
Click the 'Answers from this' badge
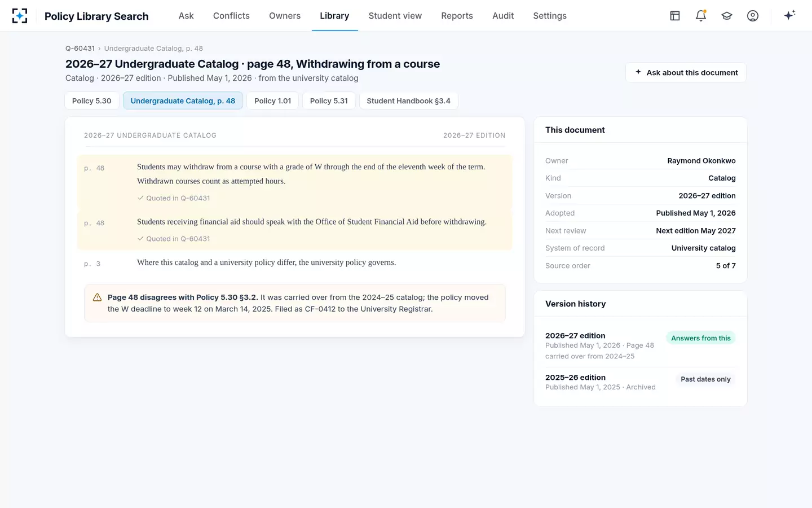[x=701, y=338]
